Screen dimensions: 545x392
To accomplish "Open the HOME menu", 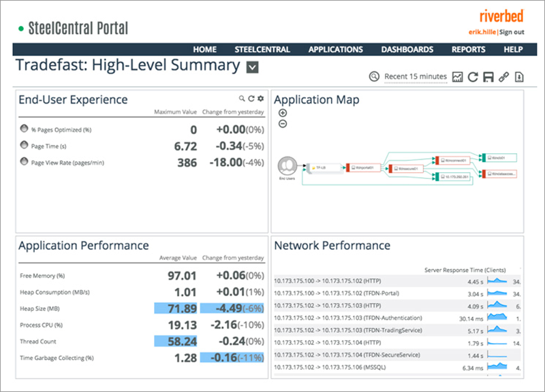I will [x=205, y=50].
